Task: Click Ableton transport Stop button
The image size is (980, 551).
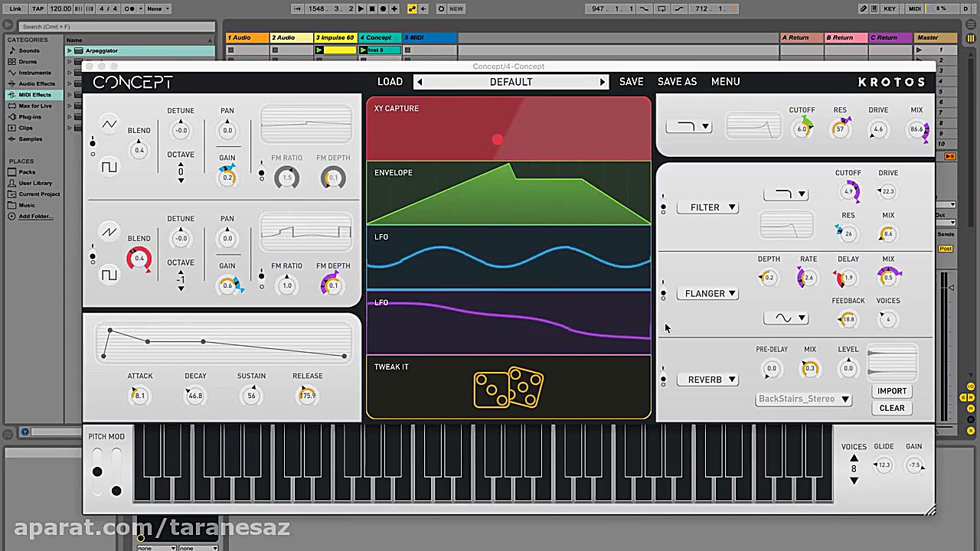Action: [372, 8]
